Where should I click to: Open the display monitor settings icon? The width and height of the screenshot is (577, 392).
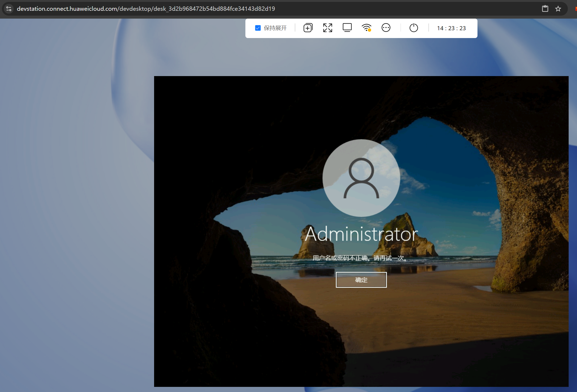pos(347,28)
